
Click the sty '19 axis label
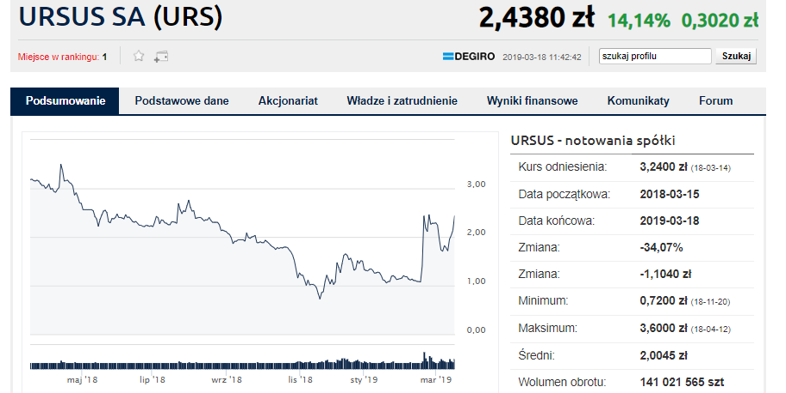pos(363,379)
